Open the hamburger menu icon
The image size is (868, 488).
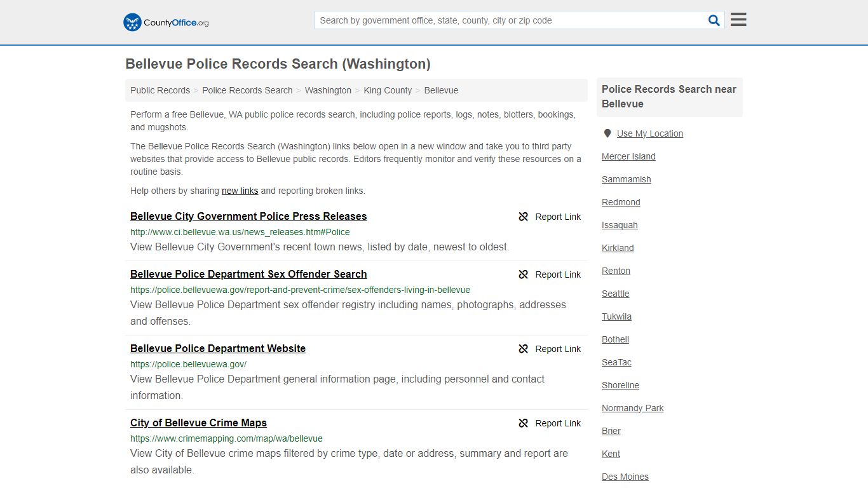738,20
